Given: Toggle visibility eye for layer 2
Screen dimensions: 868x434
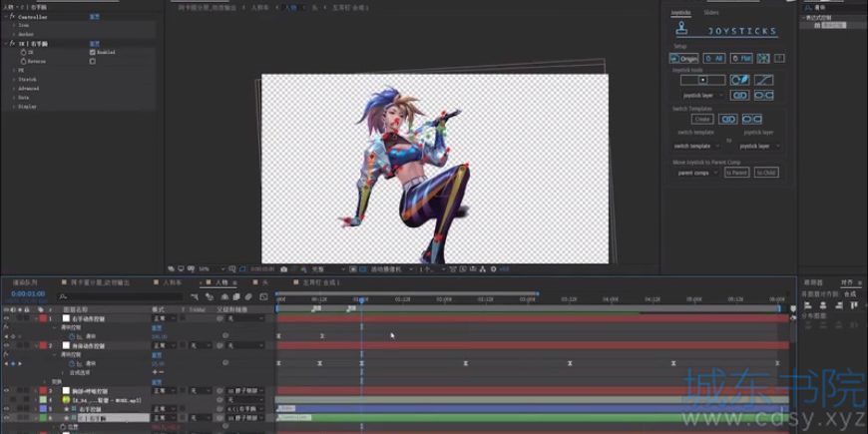Looking at the screenshot, I should 7,345.
